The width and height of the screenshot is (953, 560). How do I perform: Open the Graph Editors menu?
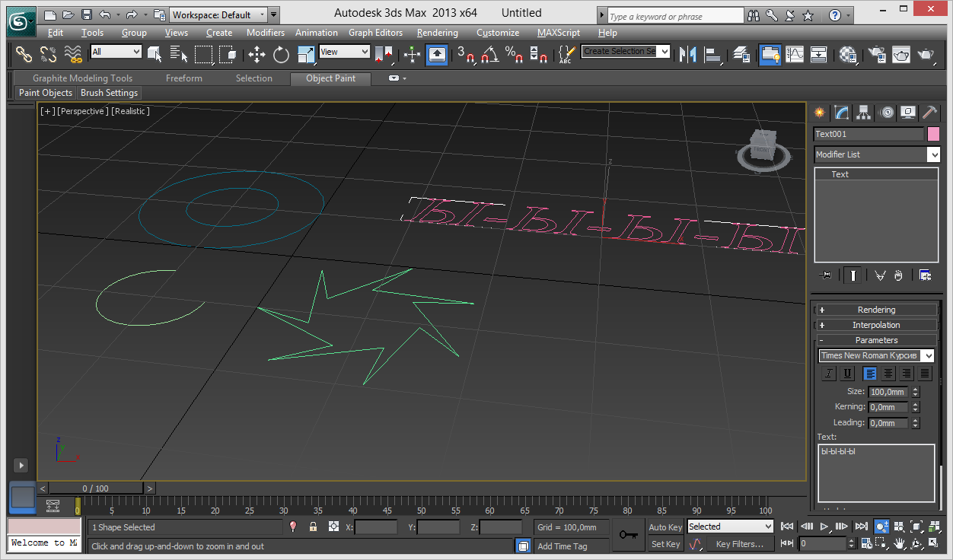point(376,33)
